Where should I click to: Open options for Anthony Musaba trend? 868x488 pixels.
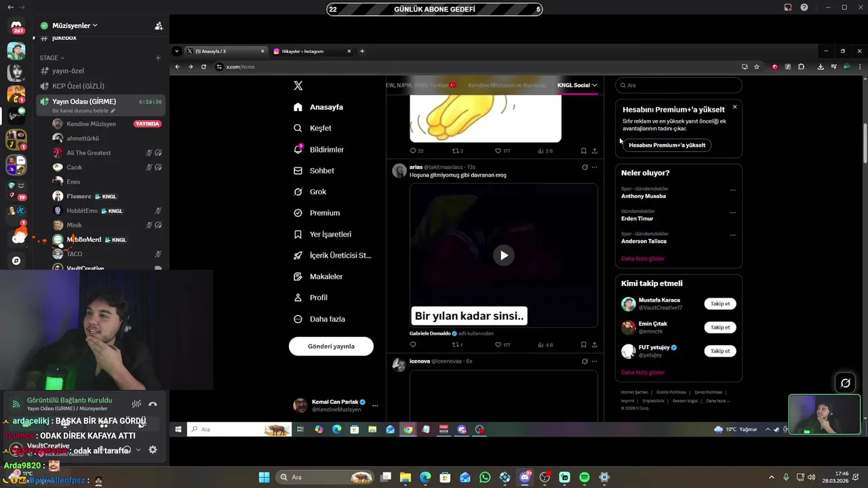point(732,190)
